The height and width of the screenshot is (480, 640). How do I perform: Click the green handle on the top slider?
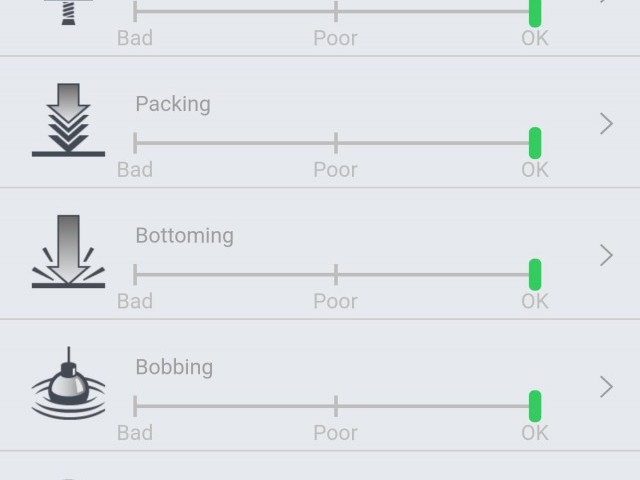(535, 12)
